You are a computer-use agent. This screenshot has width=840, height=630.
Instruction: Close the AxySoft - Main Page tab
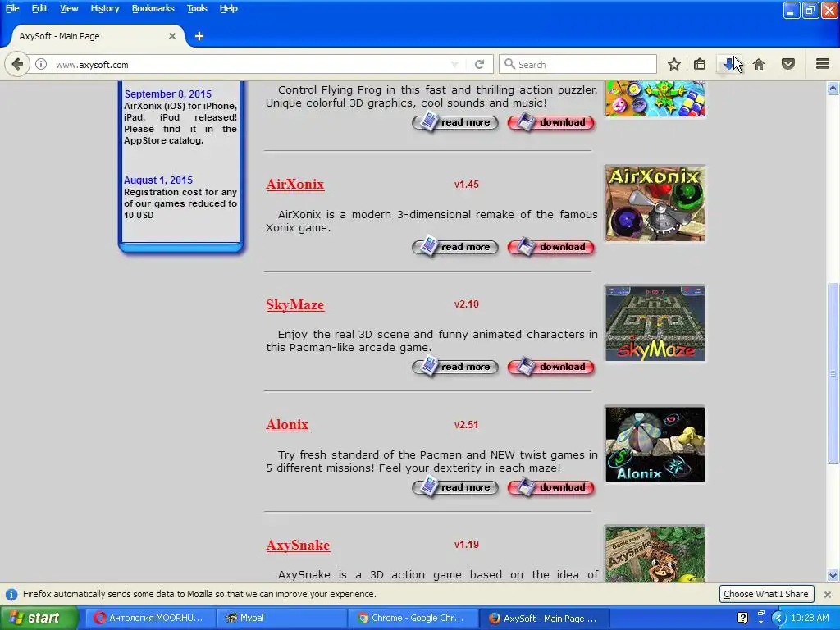tap(172, 36)
